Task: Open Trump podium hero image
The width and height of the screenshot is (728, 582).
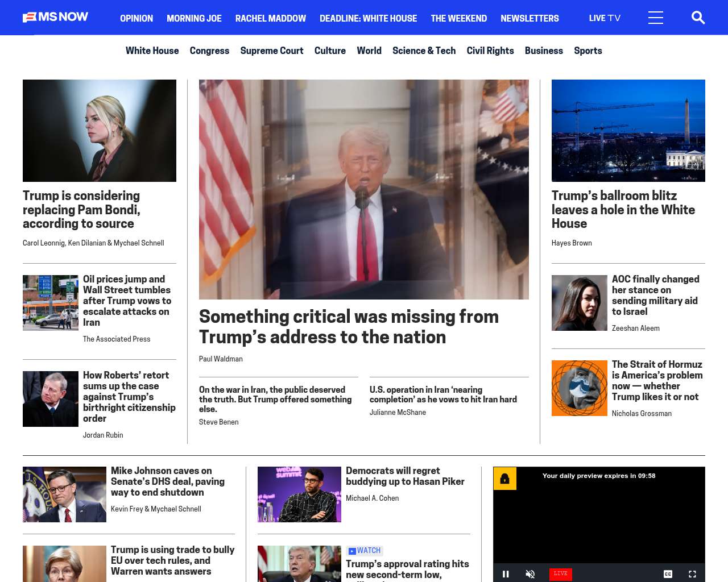Action: (x=364, y=189)
